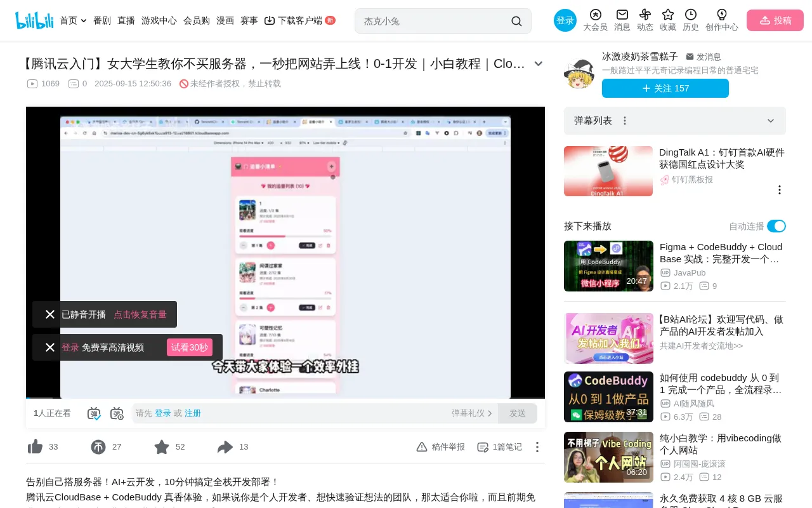Go to 直播 in top navigation
Image resolution: width=812 pixels, height=508 pixels.
pyautogui.click(x=126, y=20)
